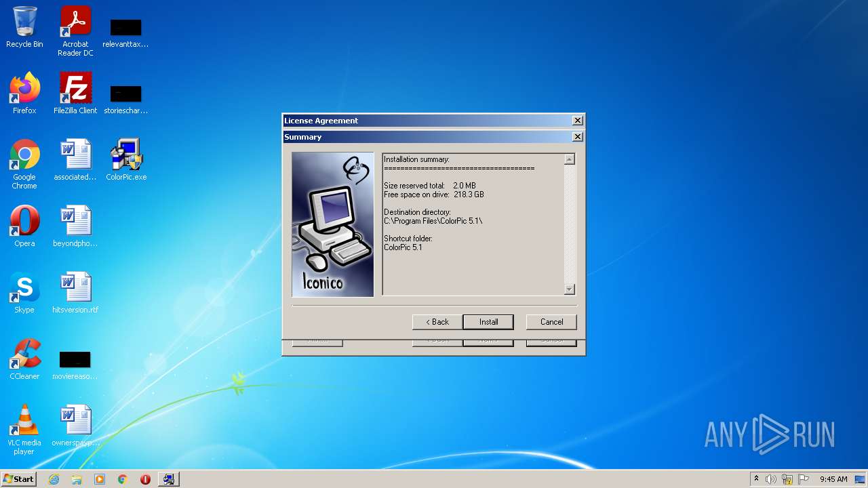
Task: Open Google Chrome desktop shortcut
Action: [24, 164]
